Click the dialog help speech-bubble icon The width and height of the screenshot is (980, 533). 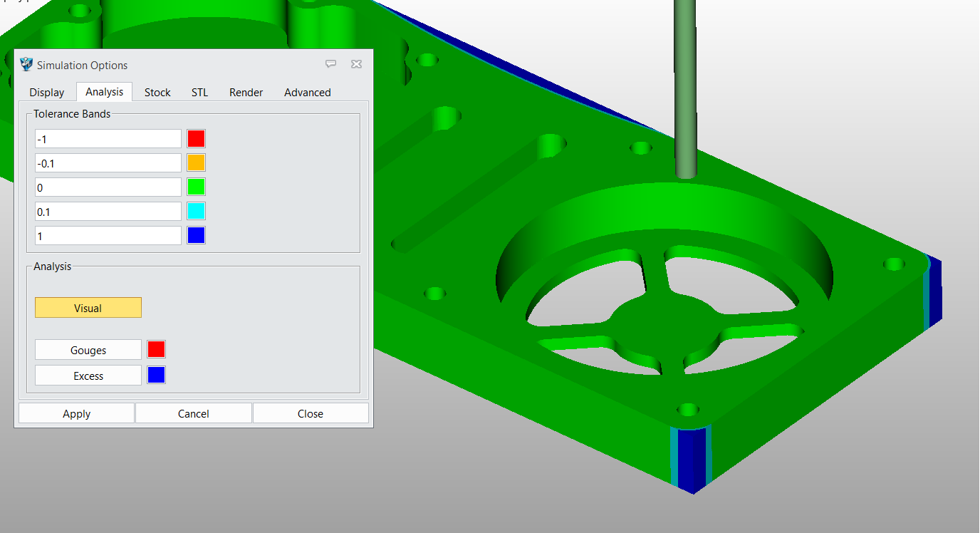point(330,64)
